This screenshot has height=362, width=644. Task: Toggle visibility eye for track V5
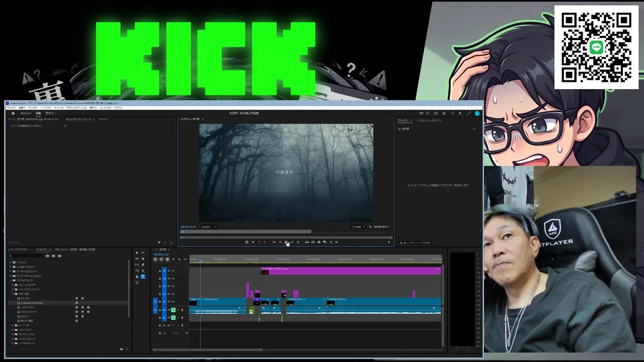pyautogui.click(x=173, y=271)
